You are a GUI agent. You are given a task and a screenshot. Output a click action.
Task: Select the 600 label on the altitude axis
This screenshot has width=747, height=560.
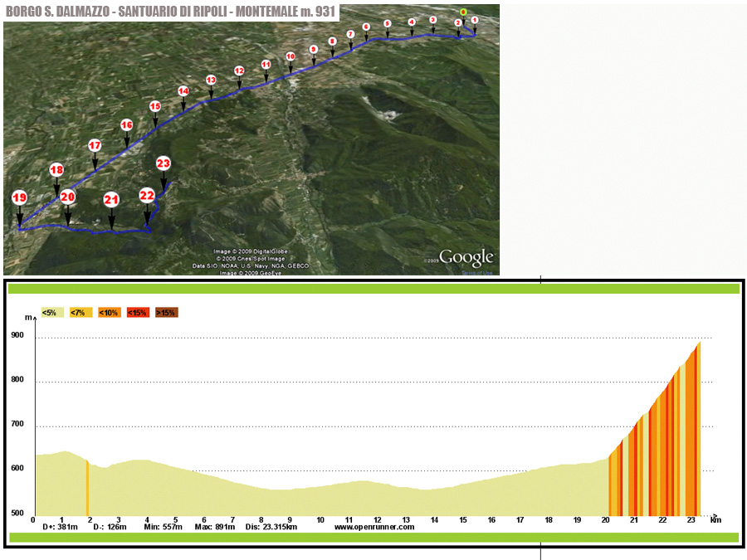[x=17, y=468]
